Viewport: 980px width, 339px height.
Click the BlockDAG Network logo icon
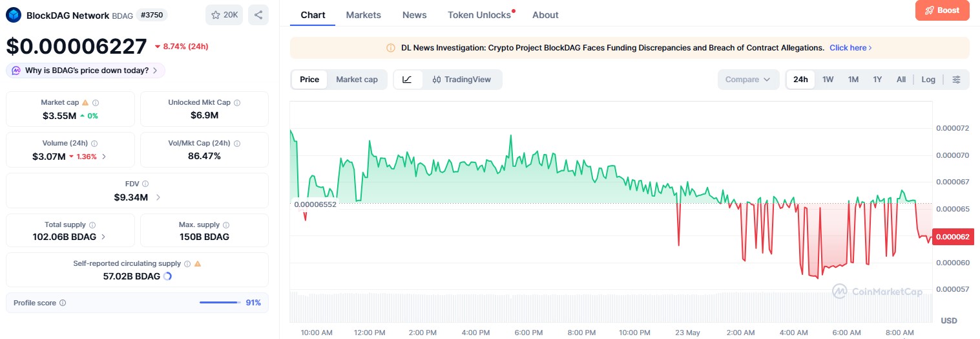pyautogui.click(x=14, y=15)
